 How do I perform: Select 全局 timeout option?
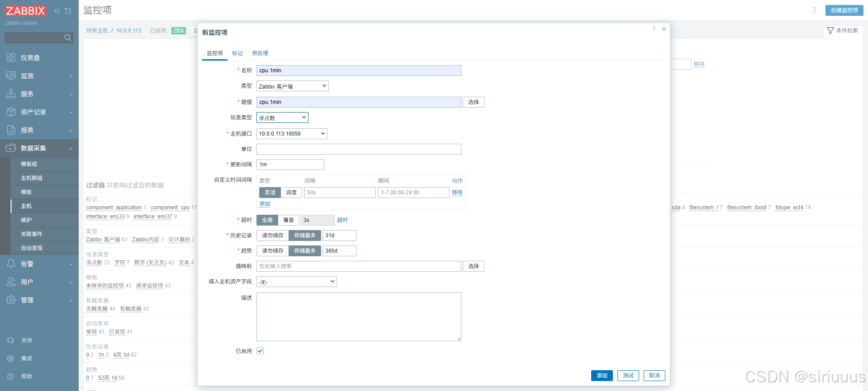[x=267, y=220]
